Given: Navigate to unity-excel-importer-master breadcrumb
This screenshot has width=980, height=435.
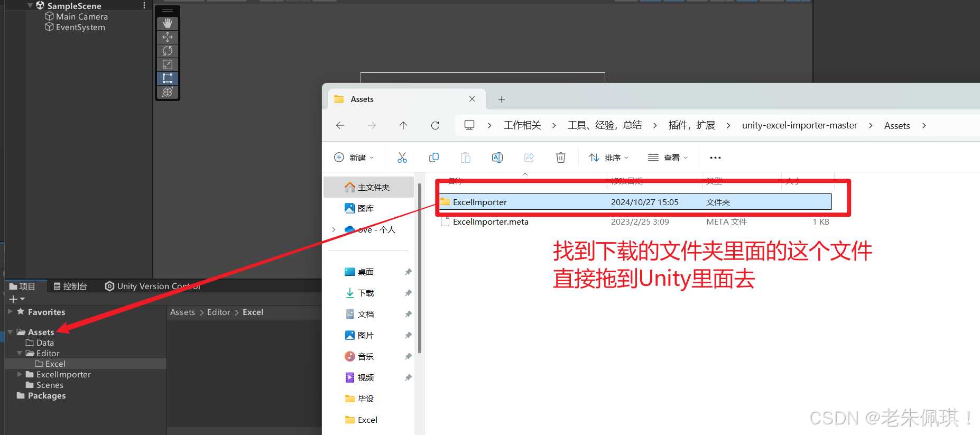Looking at the screenshot, I should (x=799, y=125).
